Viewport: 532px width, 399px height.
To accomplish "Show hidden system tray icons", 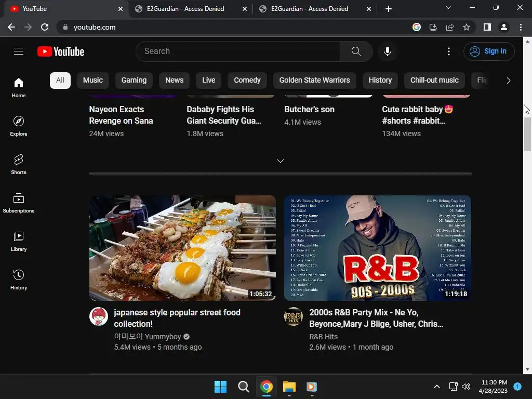I will point(437,387).
